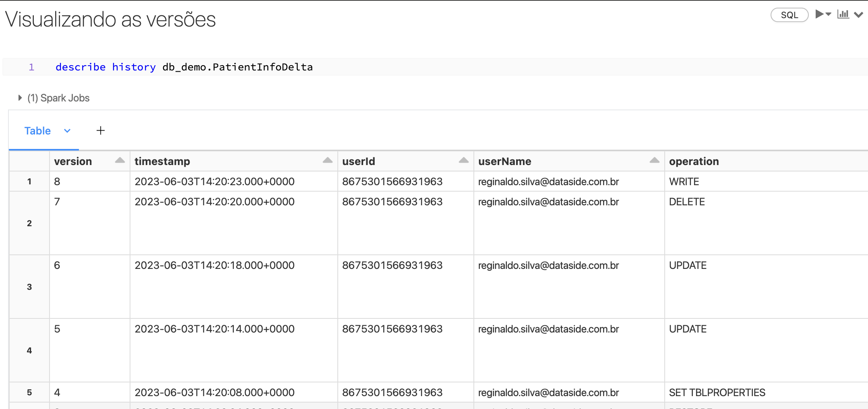Sort by the userId column arrow
Image resolution: width=868 pixels, height=409 pixels.
tap(464, 160)
